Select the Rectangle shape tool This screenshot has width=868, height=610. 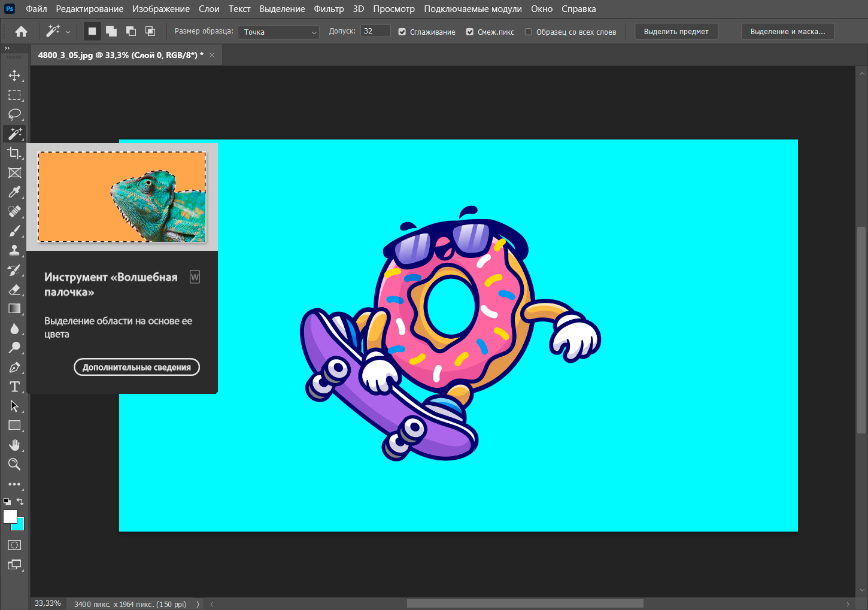point(14,426)
